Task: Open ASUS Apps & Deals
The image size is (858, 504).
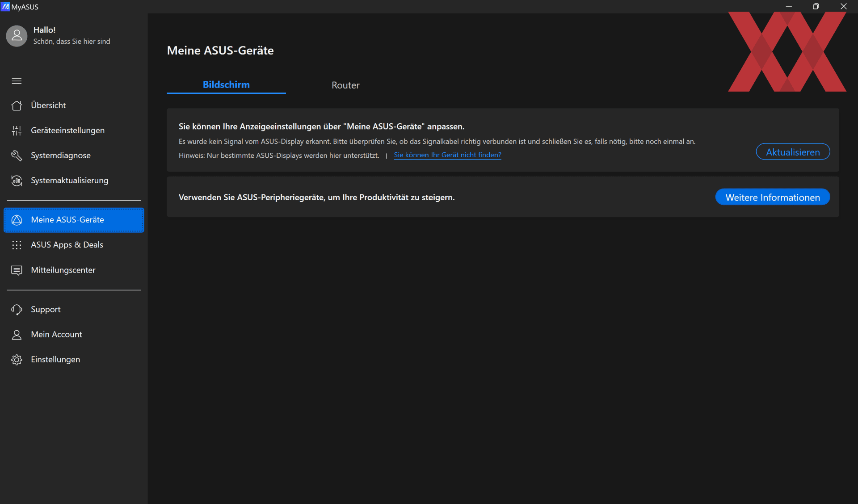Action: pos(74,245)
